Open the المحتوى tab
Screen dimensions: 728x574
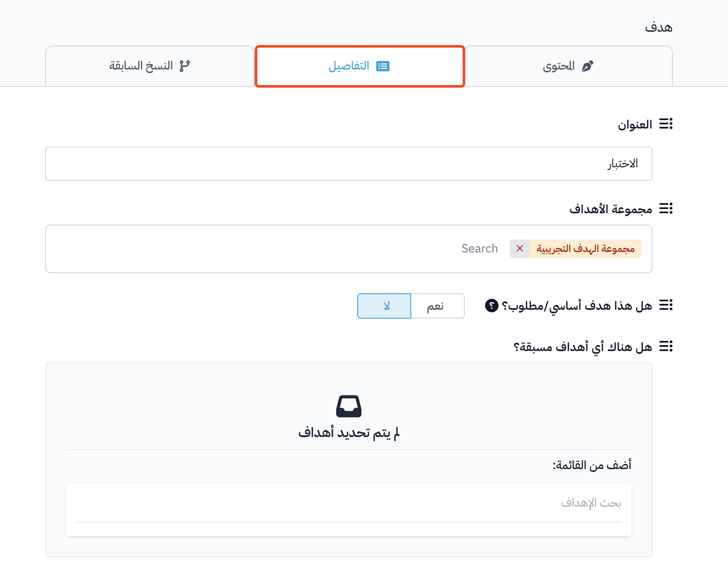(x=568, y=66)
